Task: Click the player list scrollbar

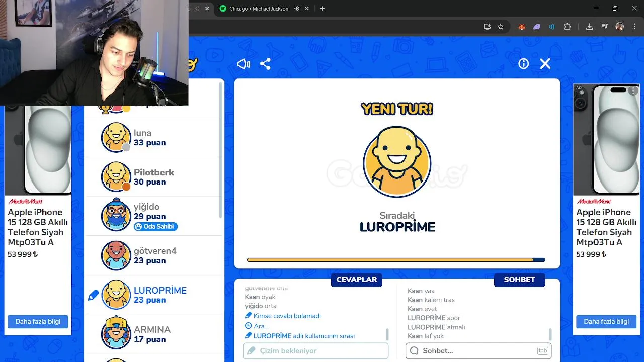Action: (x=220, y=149)
